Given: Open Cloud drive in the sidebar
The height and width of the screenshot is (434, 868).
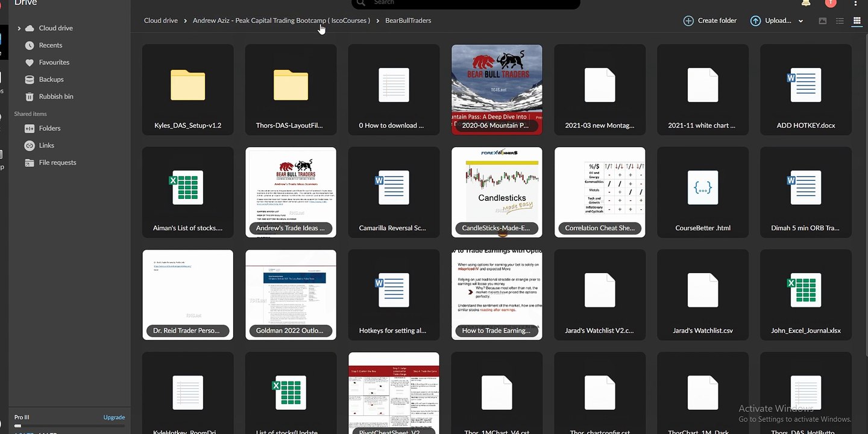Looking at the screenshot, I should pyautogui.click(x=55, y=28).
